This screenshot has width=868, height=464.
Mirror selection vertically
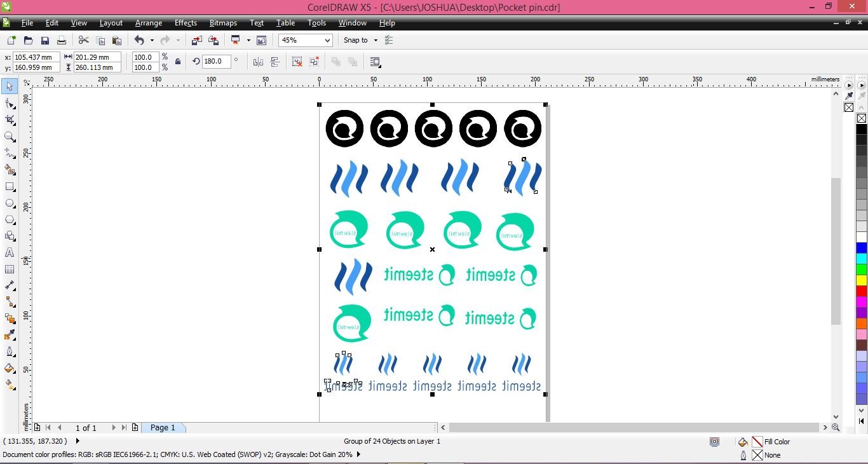pyautogui.click(x=275, y=62)
